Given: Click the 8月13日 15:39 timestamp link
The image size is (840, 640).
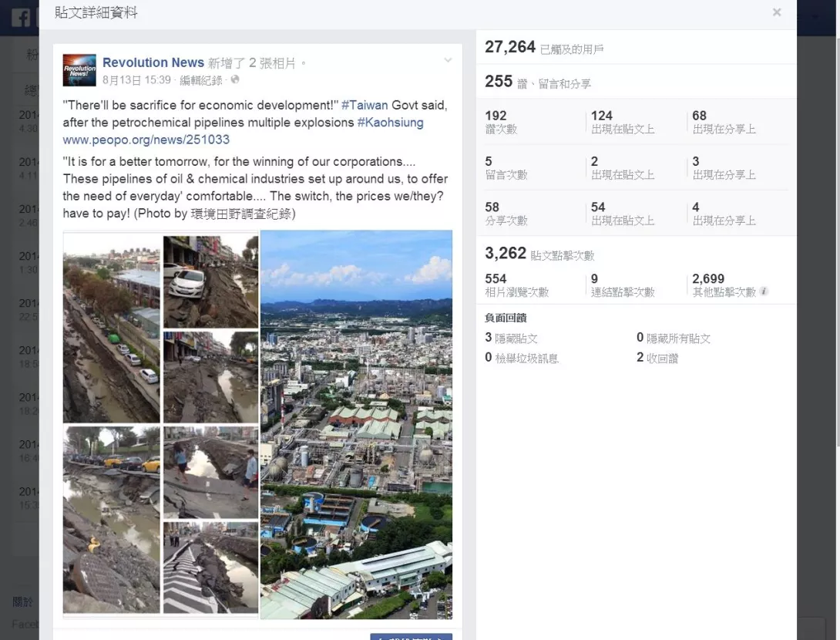Looking at the screenshot, I should [136, 80].
